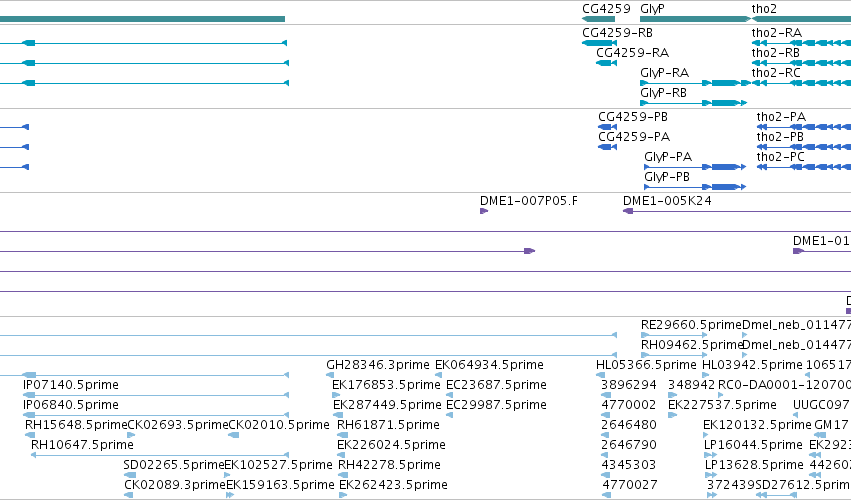Select feature label 4770002
851x500 pixels.
coord(628,405)
